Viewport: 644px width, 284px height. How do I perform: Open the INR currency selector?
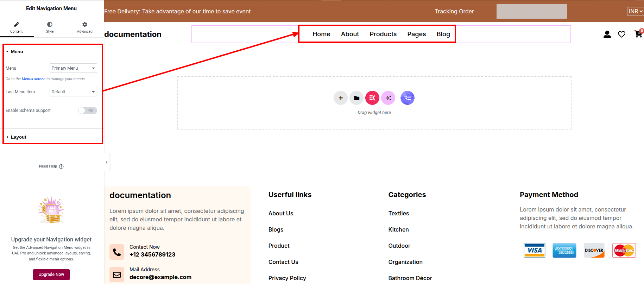coord(635,11)
